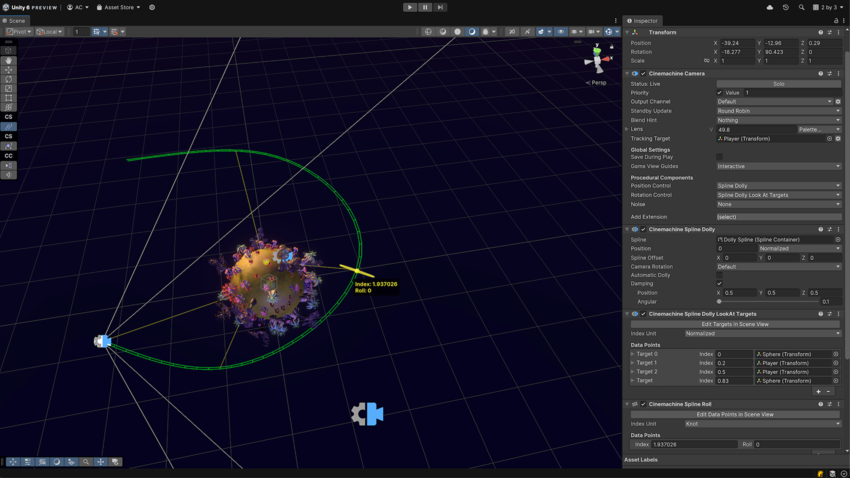The height and width of the screenshot is (478, 850).
Task: Open the Standby Update dropdown
Action: click(x=778, y=111)
